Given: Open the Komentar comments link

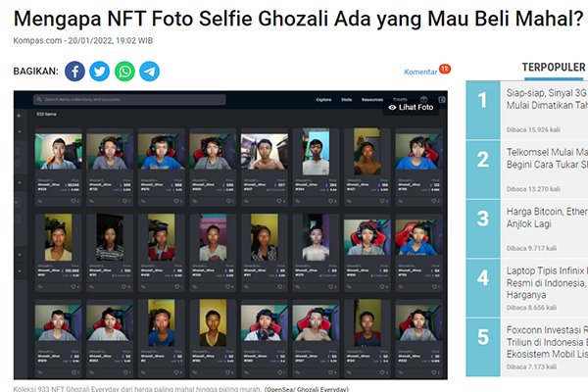Looking at the screenshot, I should point(420,72).
